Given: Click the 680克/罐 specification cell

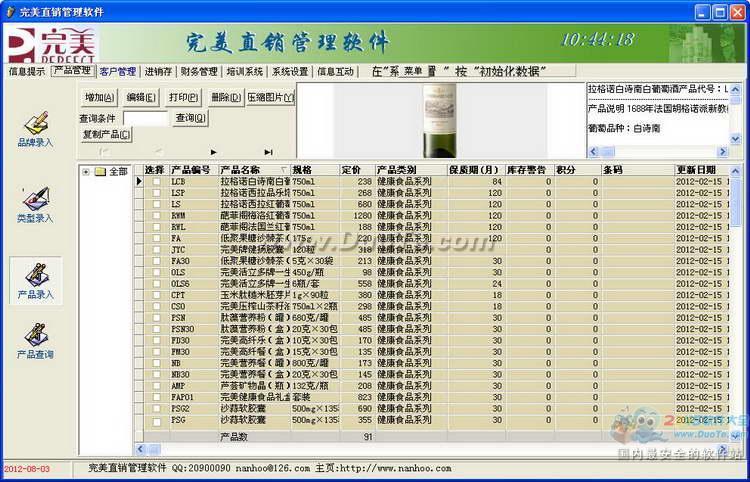Looking at the screenshot, I should tap(315, 318).
